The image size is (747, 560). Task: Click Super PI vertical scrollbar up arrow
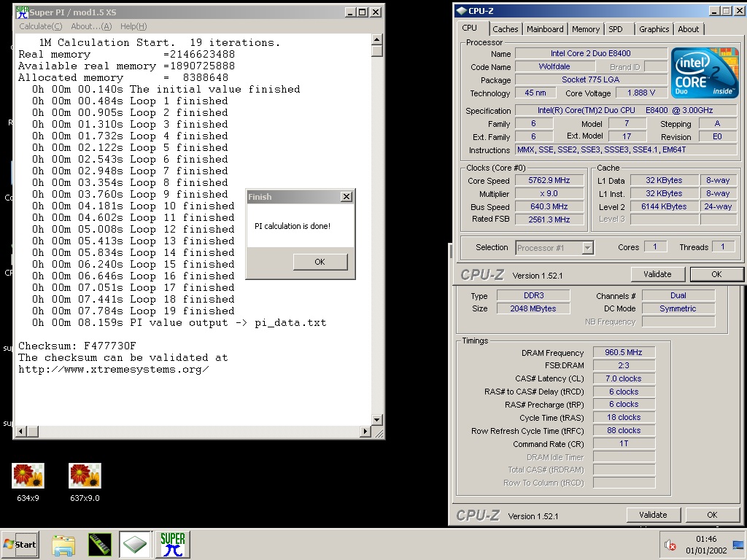pyautogui.click(x=377, y=39)
